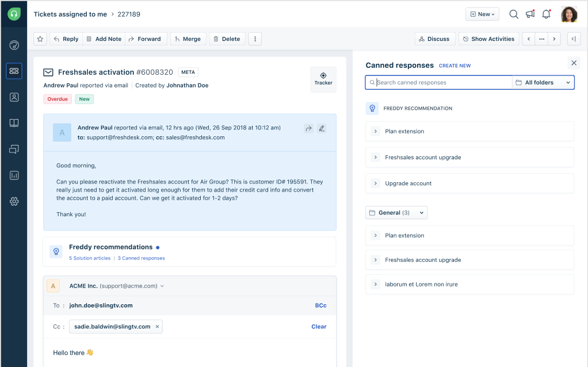Open the dashboard icon in sidebar

click(x=14, y=45)
